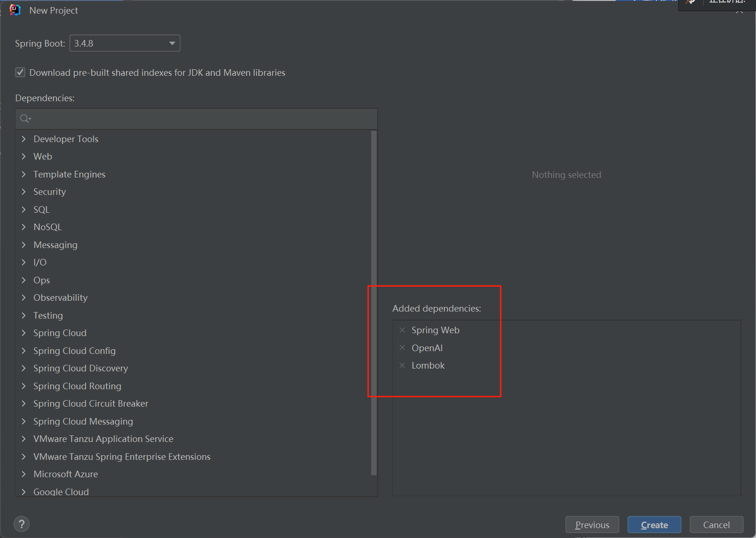Select the Spring Cloud Messaging row
This screenshot has height=538, width=756.
tap(194, 421)
